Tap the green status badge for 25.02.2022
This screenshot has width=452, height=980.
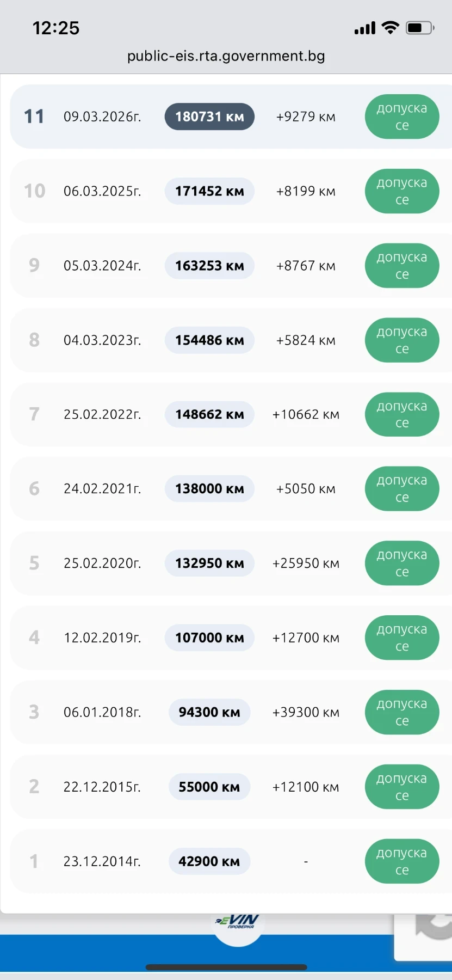(x=401, y=414)
